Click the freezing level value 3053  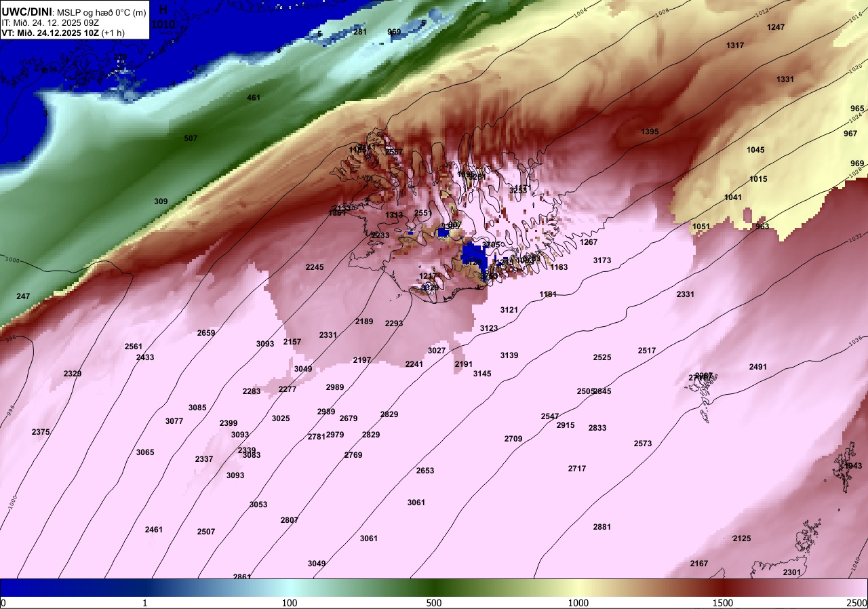click(258, 505)
